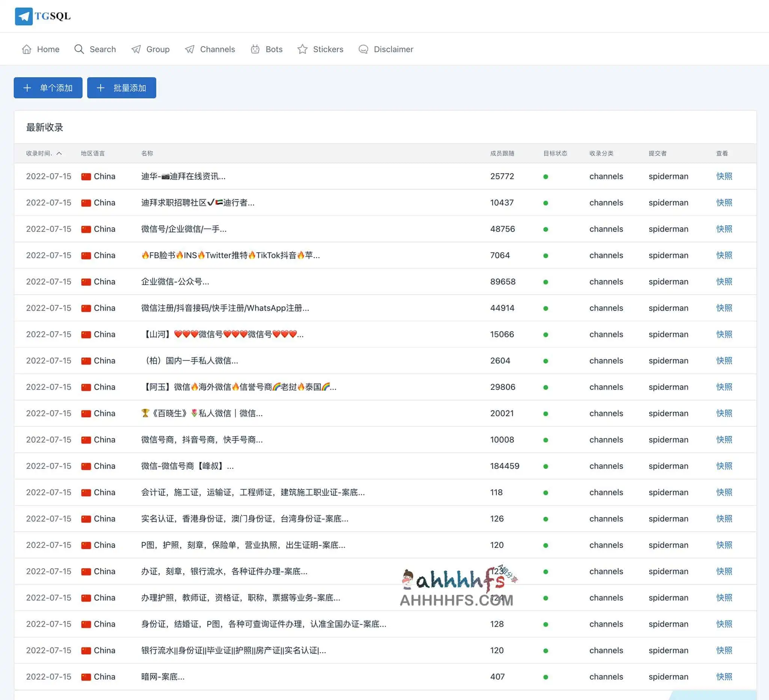Click spiderman submitter name in first row
Screen dimensions: 769x700
pyautogui.click(x=668, y=176)
